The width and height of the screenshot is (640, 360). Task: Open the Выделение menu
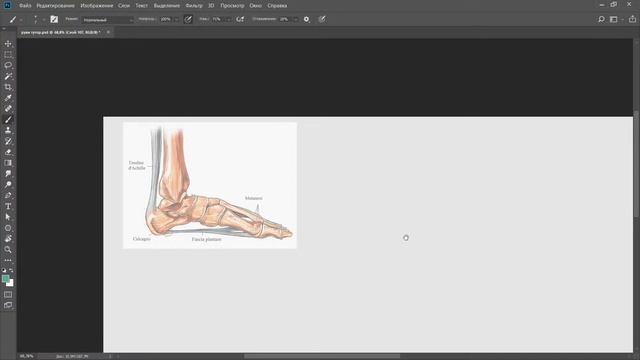[x=167, y=6]
